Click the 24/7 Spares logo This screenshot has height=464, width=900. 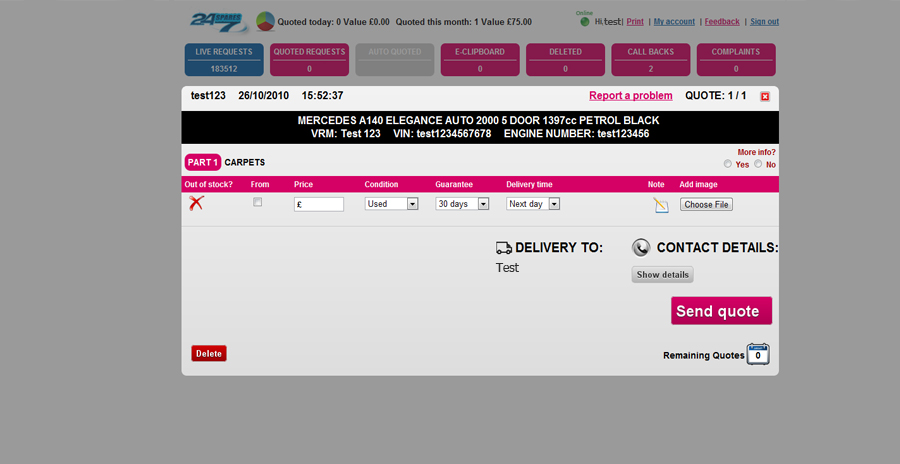click(x=218, y=22)
